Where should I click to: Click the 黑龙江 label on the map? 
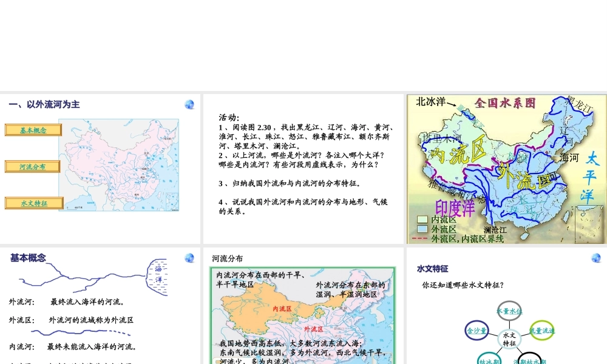tap(580, 104)
